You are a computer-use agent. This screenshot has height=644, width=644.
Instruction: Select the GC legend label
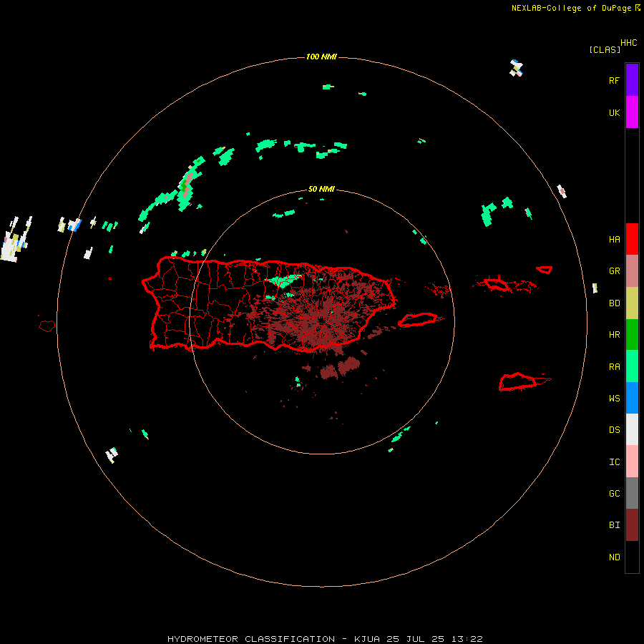pos(614,494)
